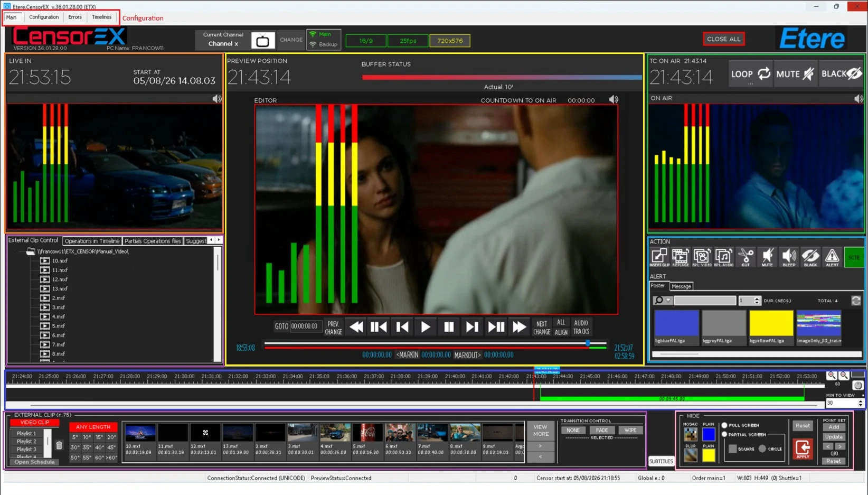This screenshot has height=495, width=868.
Task: Switch to the Timelines tab
Action: point(102,17)
